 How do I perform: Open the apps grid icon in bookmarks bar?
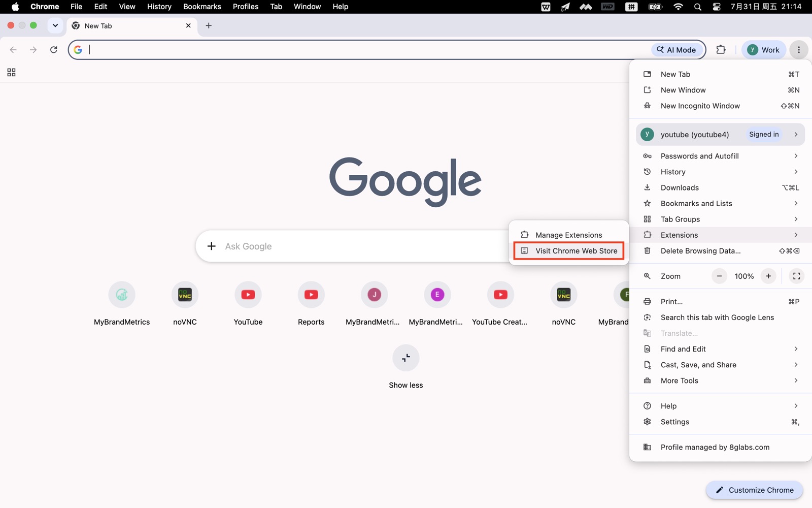tap(11, 73)
